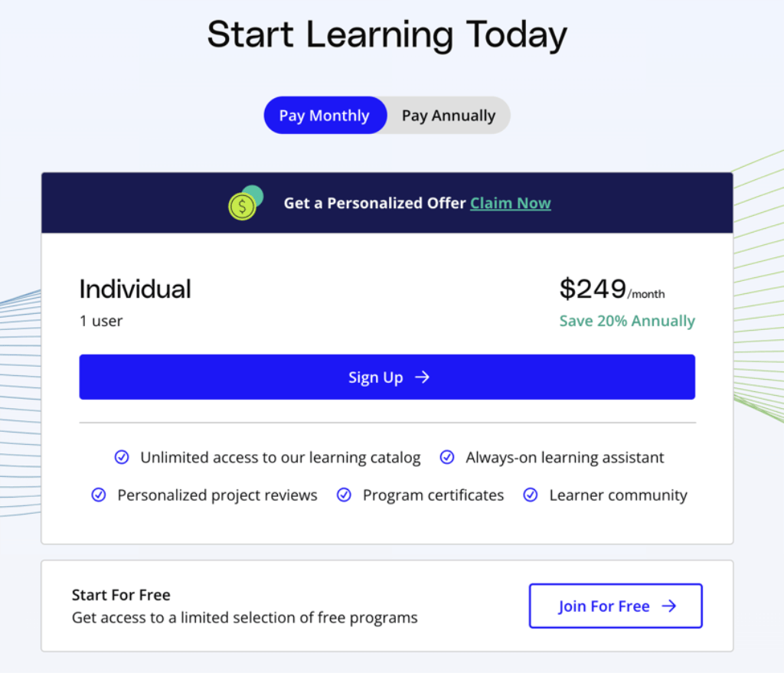
Task: Click checkmark beside "Personalized project reviews"
Action: click(99, 495)
